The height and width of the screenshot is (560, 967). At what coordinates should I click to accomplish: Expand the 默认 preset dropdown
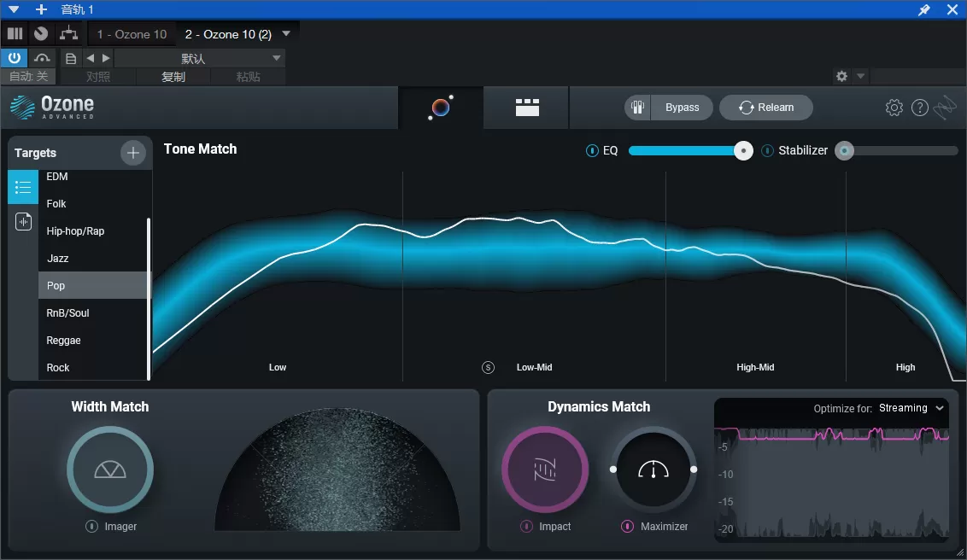coord(276,58)
